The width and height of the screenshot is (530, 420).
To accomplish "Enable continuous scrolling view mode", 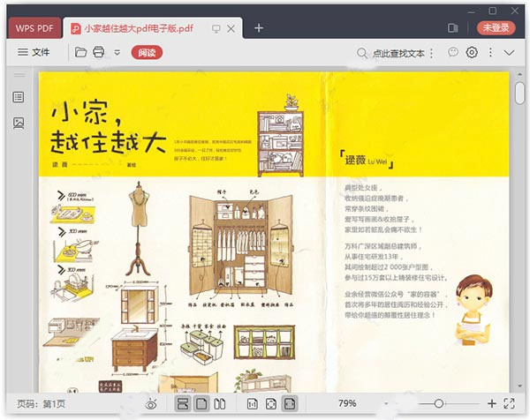I will pos(183,404).
